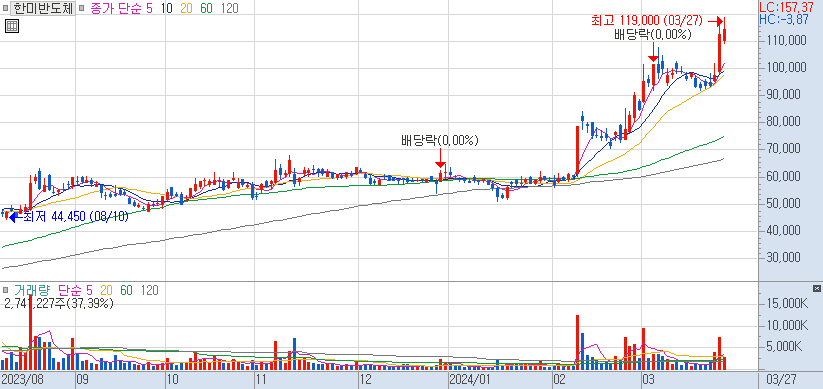Click the 09 month date axis label

82,379
